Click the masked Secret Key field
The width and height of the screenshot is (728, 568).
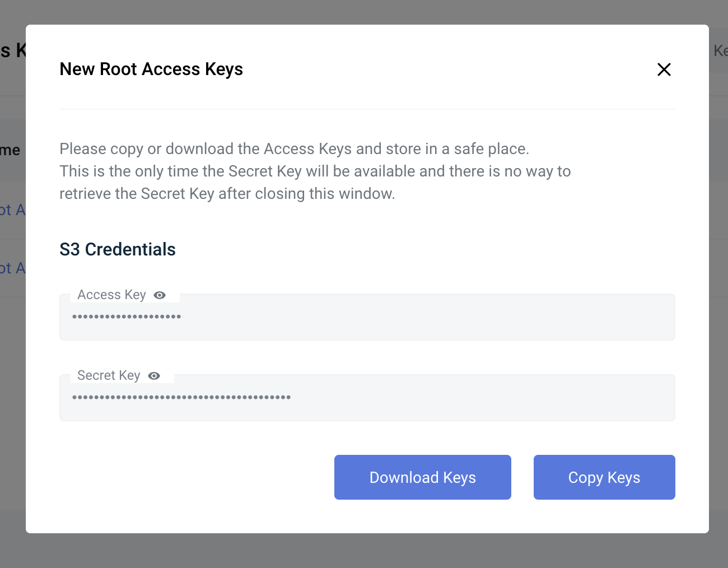coord(367,398)
